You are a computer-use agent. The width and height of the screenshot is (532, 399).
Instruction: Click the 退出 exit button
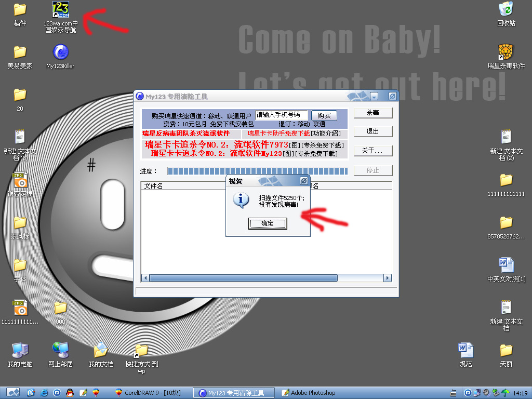click(373, 131)
